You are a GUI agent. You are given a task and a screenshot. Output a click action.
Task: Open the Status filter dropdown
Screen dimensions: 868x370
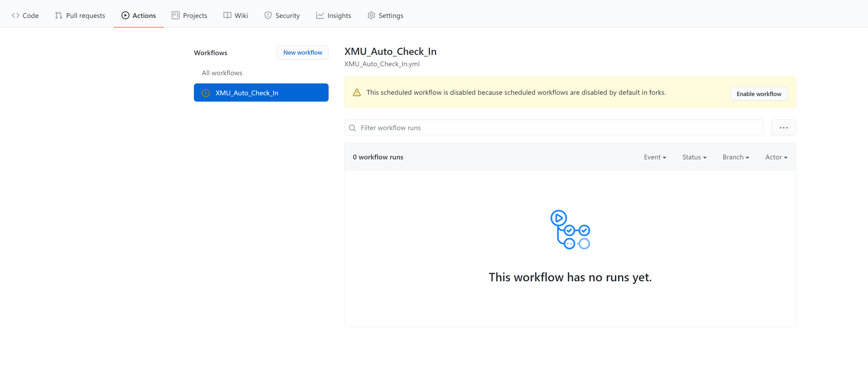(x=694, y=157)
